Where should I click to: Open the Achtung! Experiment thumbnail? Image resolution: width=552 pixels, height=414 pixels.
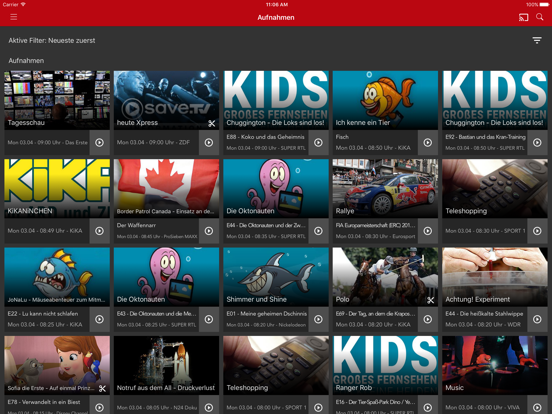pos(495,277)
